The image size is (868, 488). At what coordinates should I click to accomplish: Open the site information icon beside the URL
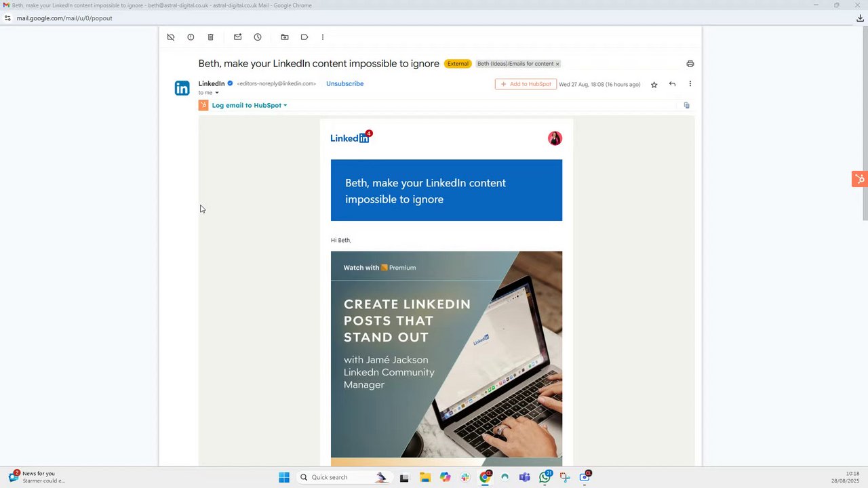[7, 18]
